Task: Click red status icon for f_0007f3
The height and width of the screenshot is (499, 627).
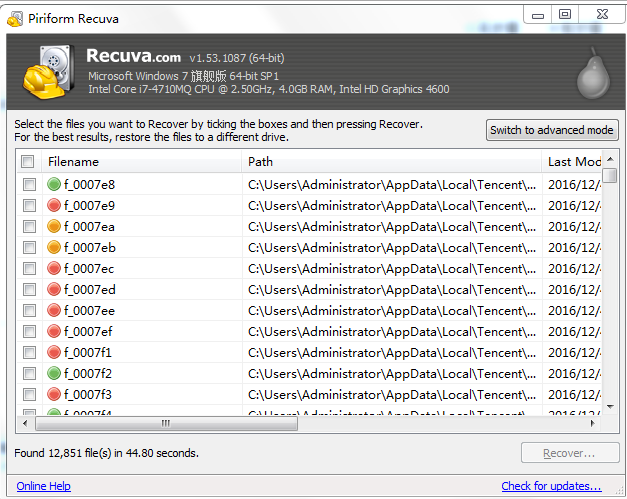Action: point(54,394)
